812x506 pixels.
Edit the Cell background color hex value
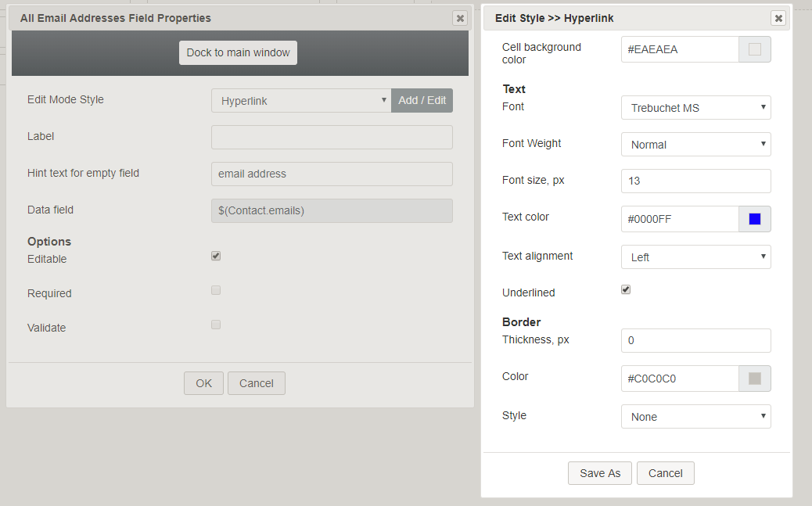point(680,49)
